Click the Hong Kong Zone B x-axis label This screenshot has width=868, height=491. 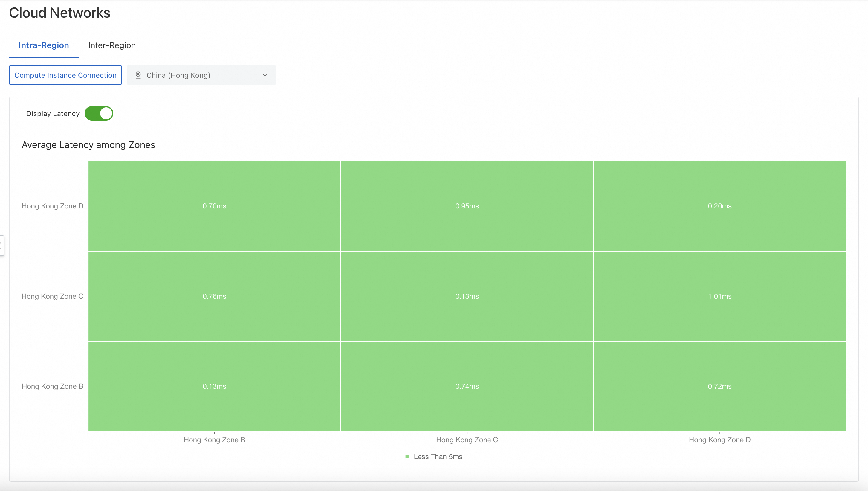click(x=214, y=440)
